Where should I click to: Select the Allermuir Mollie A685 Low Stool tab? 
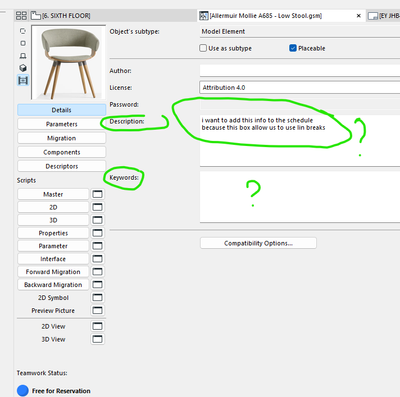[266, 16]
